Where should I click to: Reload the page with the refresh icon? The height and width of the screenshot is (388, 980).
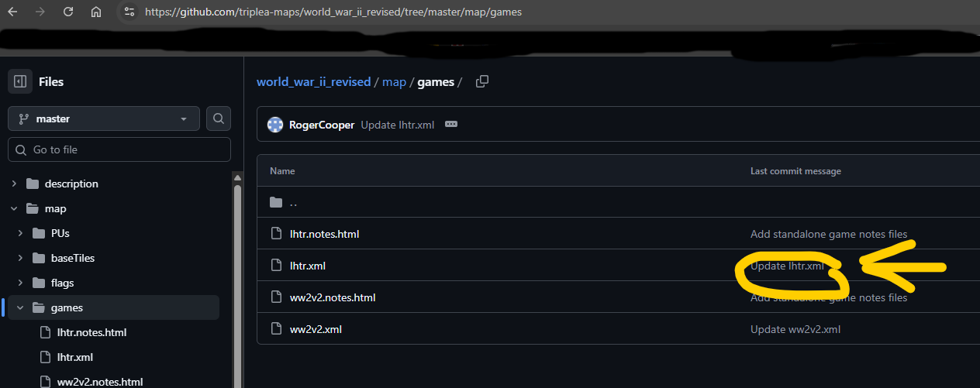pyautogui.click(x=68, y=12)
